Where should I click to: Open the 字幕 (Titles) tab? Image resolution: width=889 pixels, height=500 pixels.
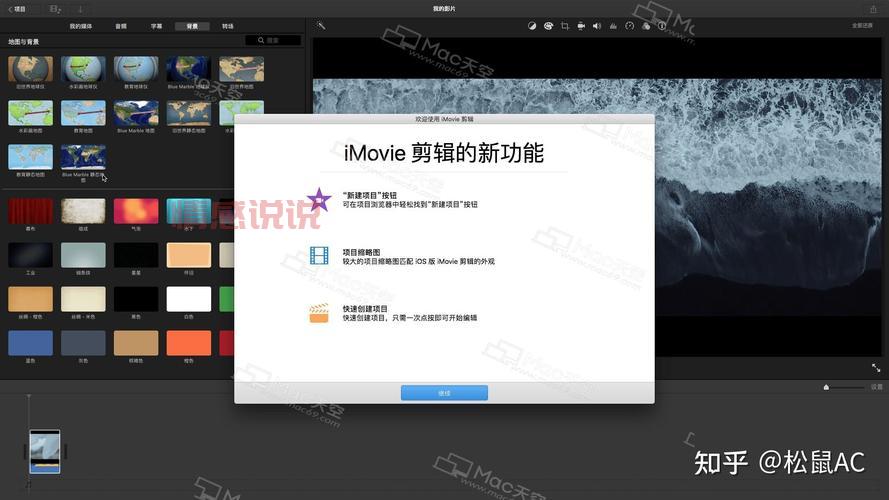point(157,25)
